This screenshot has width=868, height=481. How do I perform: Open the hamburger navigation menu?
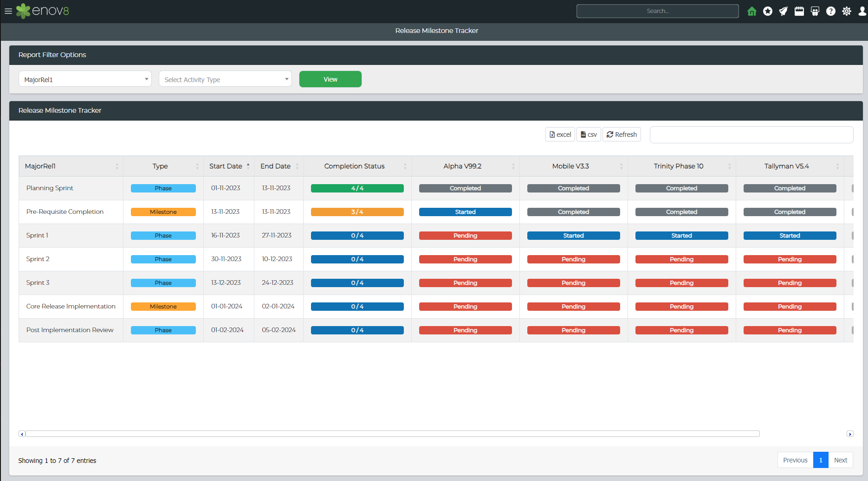pos(8,11)
